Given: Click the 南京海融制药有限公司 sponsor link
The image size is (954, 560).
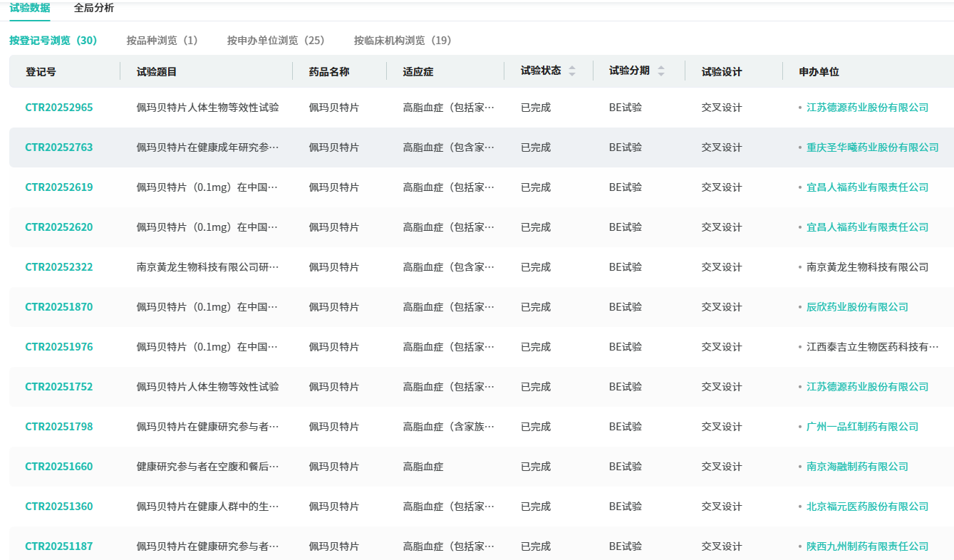Looking at the screenshot, I should pyautogui.click(x=857, y=467).
